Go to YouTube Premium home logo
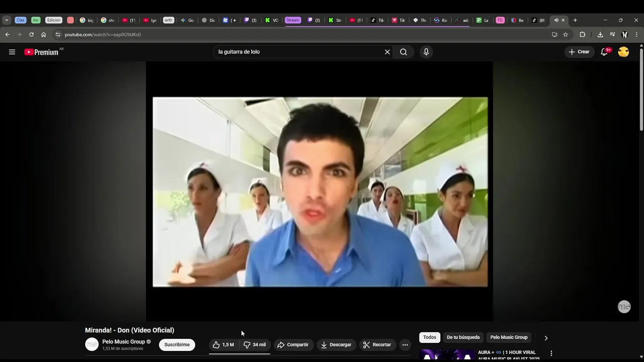This screenshot has width=644, height=362. click(42, 52)
